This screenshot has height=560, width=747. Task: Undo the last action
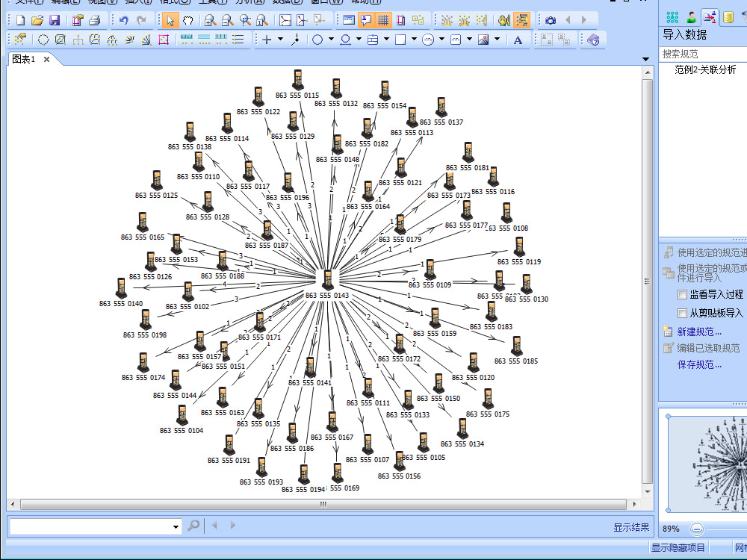pyautogui.click(x=124, y=20)
